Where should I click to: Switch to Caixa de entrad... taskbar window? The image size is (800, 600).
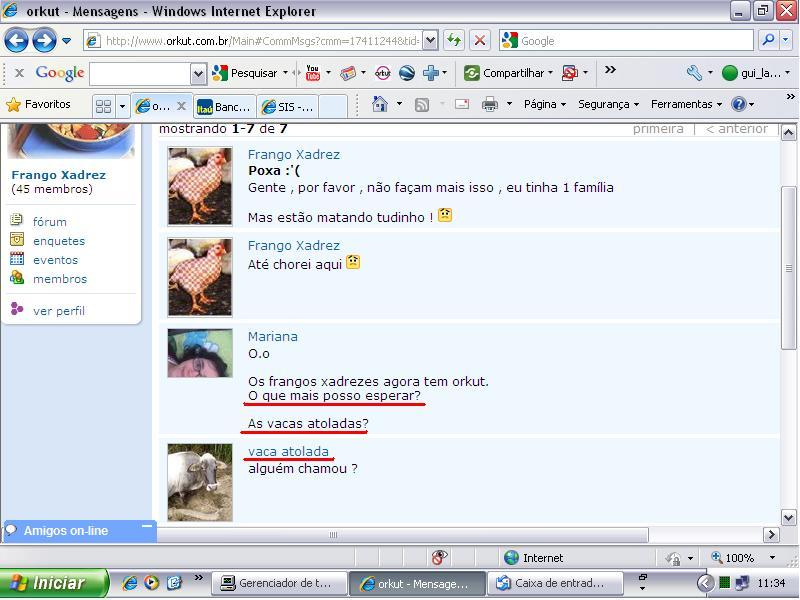click(555, 583)
